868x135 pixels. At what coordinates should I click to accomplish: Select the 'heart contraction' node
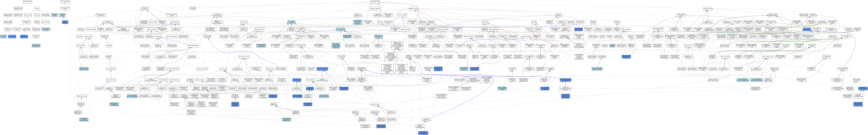[81, 46]
